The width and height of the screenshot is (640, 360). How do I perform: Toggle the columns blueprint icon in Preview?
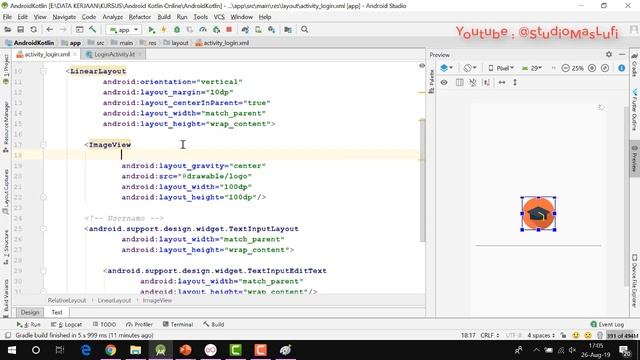tap(459, 82)
